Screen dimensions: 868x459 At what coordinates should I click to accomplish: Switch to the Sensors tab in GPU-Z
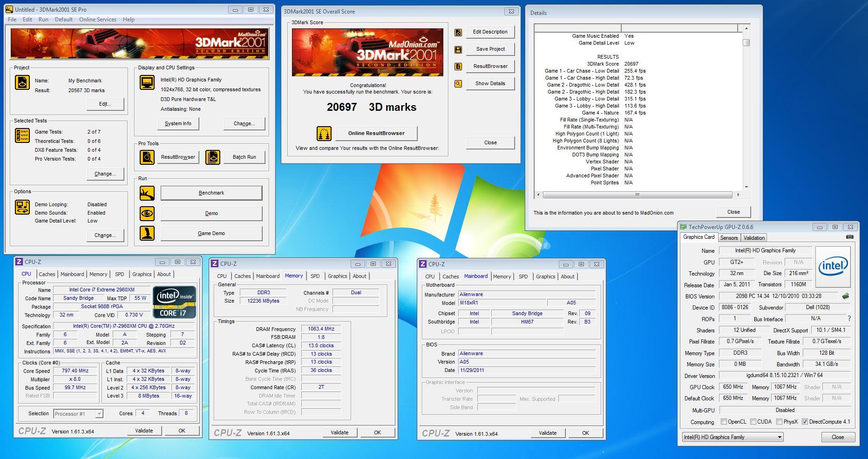tap(729, 238)
